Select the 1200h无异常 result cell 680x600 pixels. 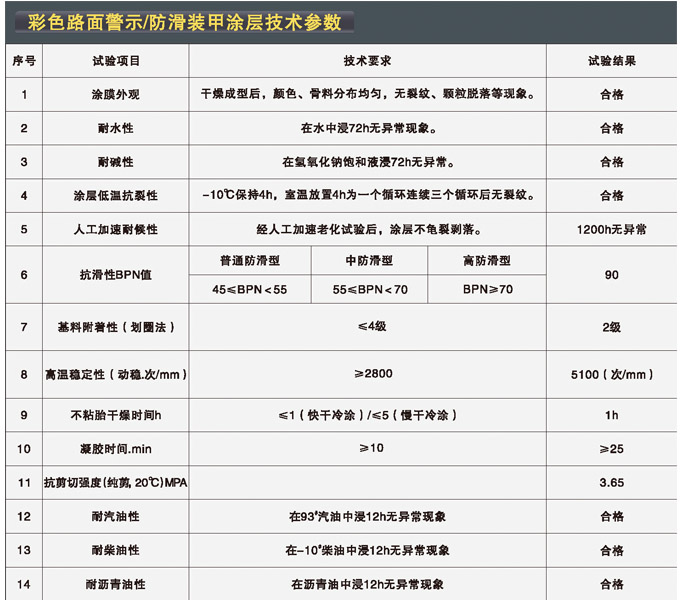click(611, 230)
